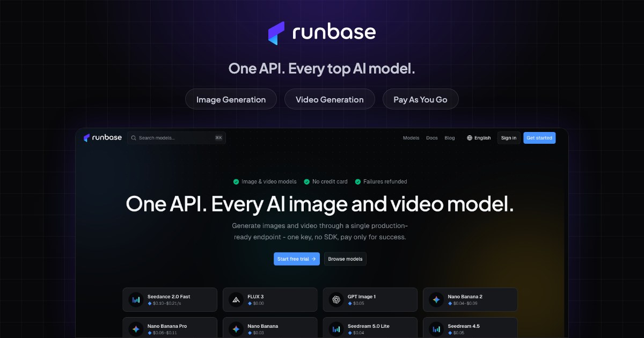This screenshot has height=338, width=644.
Task: Click the Sign in button
Action: click(x=509, y=138)
